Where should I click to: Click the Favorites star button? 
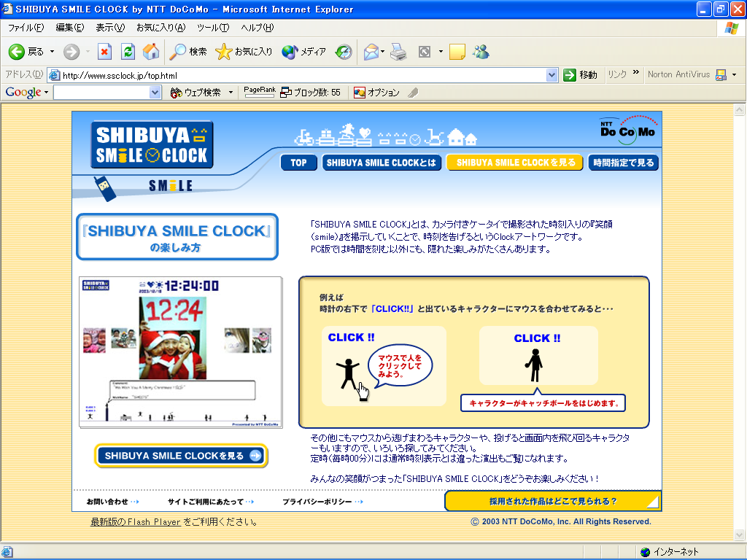point(244,52)
